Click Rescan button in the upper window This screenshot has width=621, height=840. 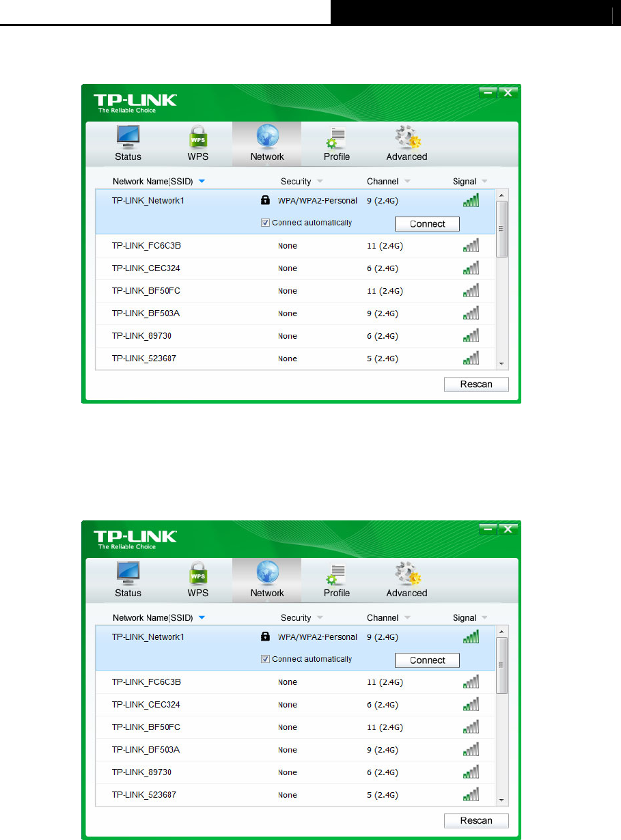tap(476, 384)
